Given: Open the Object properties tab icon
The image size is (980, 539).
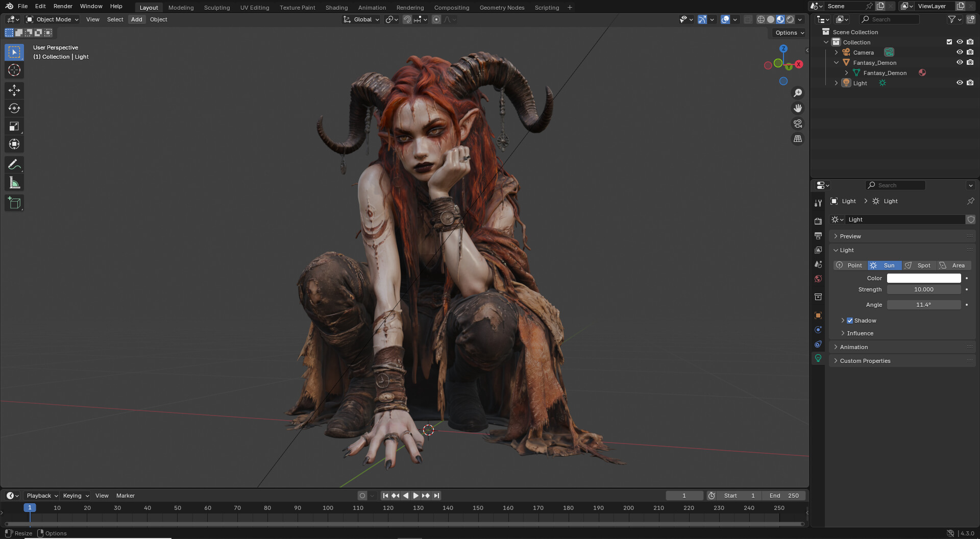Looking at the screenshot, I should tap(818, 315).
